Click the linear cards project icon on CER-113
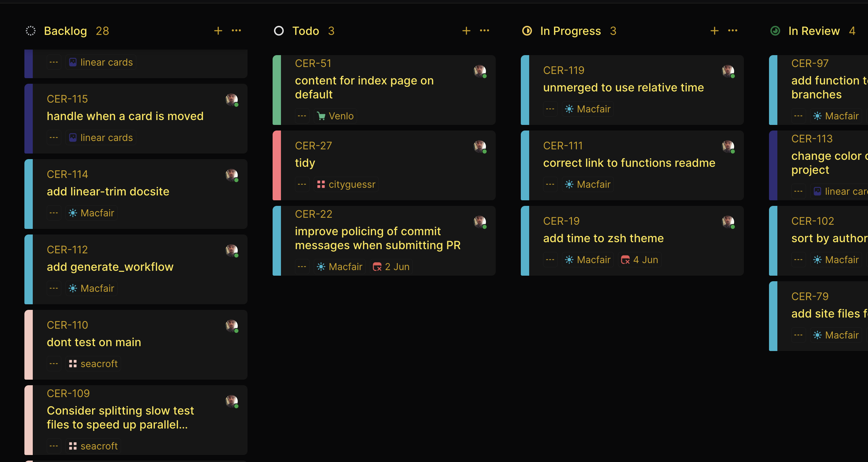The image size is (868, 462). pos(817,191)
